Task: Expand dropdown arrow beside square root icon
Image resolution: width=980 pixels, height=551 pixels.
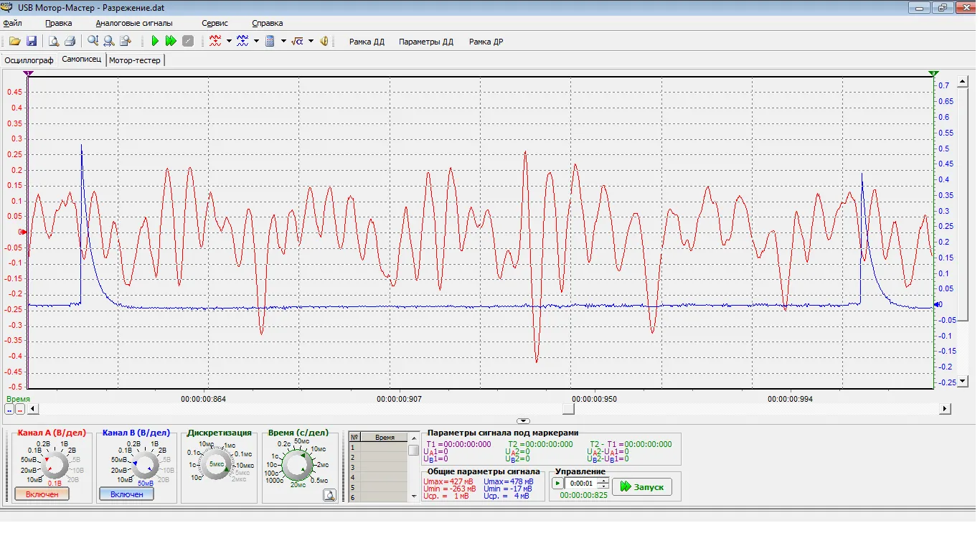Action: pyautogui.click(x=311, y=42)
